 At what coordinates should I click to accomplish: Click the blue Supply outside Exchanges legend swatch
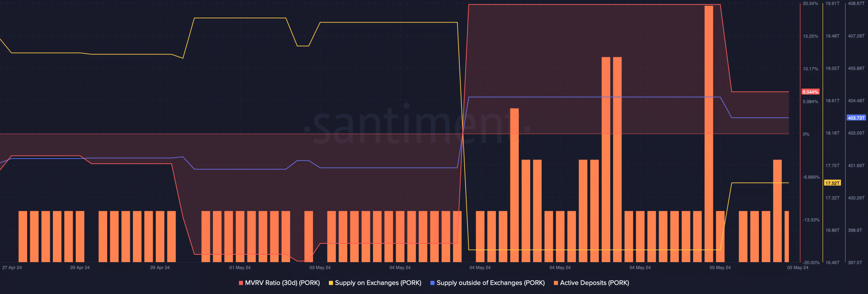pyautogui.click(x=432, y=283)
